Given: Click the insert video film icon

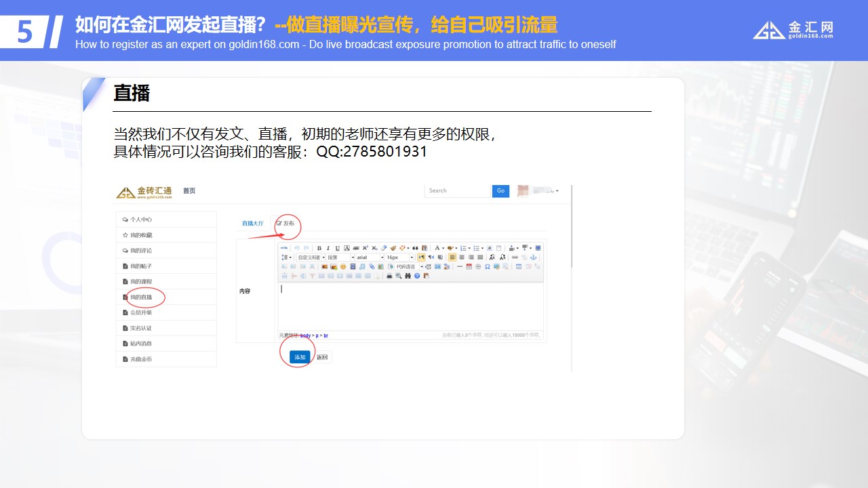Looking at the screenshot, I should 353,266.
